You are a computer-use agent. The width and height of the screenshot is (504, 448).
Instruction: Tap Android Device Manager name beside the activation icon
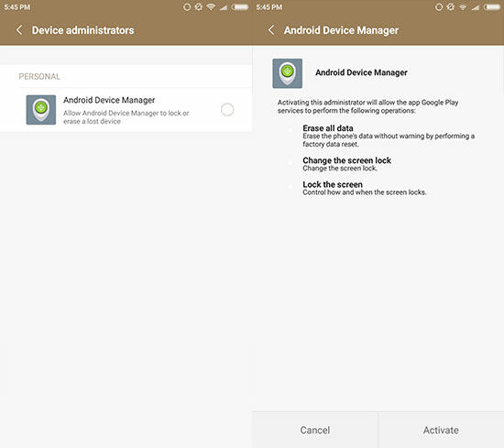tap(361, 72)
